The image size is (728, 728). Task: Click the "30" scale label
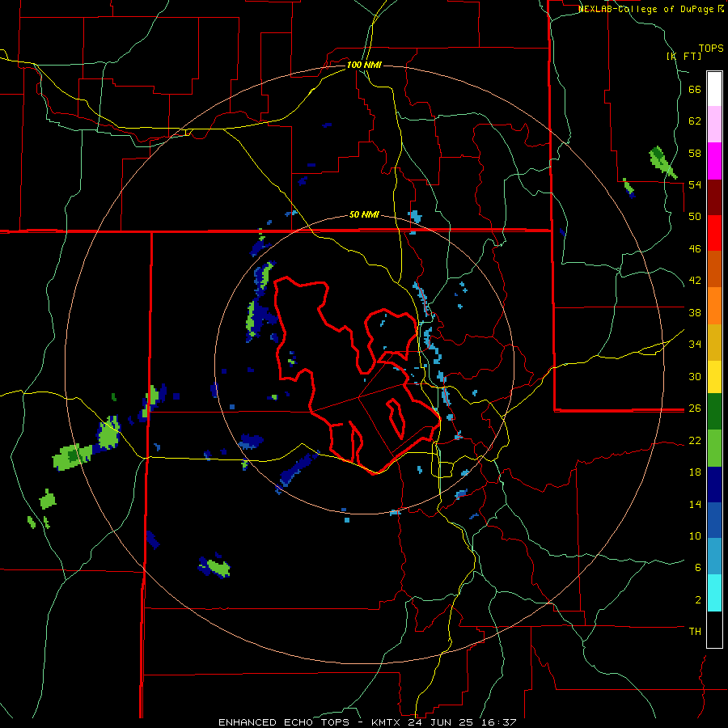(x=695, y=376)
